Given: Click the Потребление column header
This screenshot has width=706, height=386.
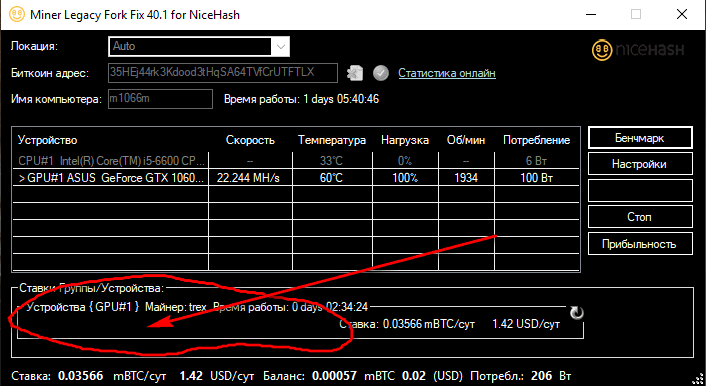Looking at the screenshot, I should point(536,140).
